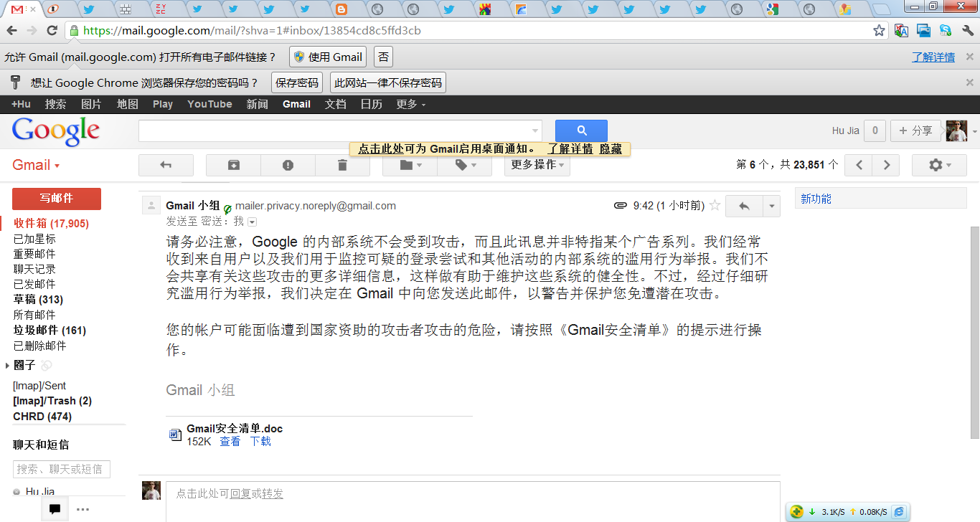The width and height of the screenshot is (980, 522).
Task: Open 已加星标 folder
Action: [x=34, y=239]
